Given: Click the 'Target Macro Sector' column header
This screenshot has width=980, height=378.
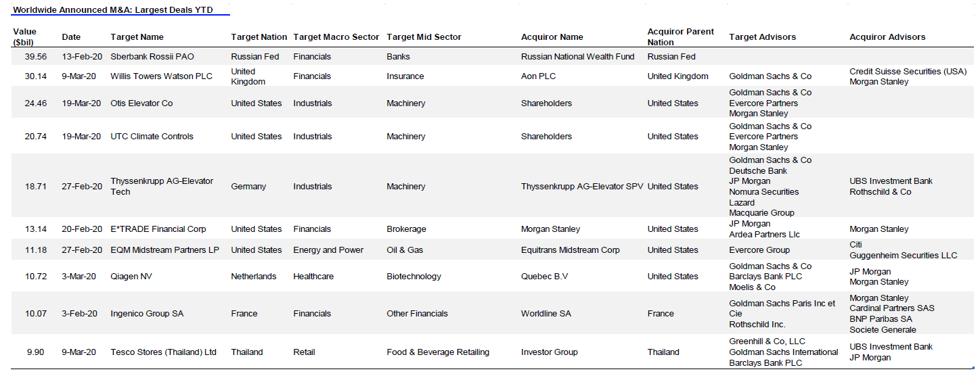Looking at the screenshot, I should 336,37.
